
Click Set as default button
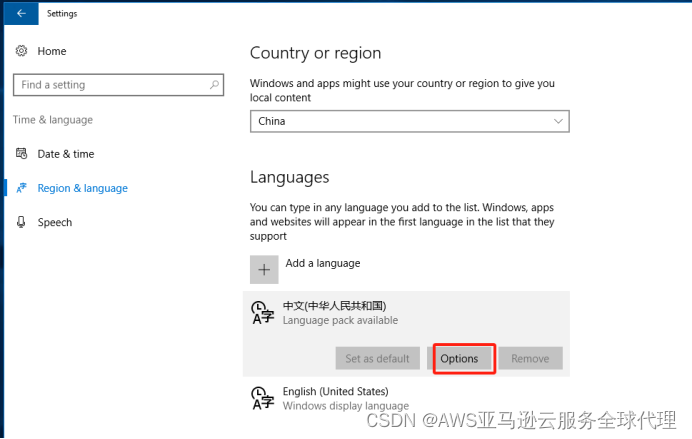pyautogui.click(x=377, y=358)
